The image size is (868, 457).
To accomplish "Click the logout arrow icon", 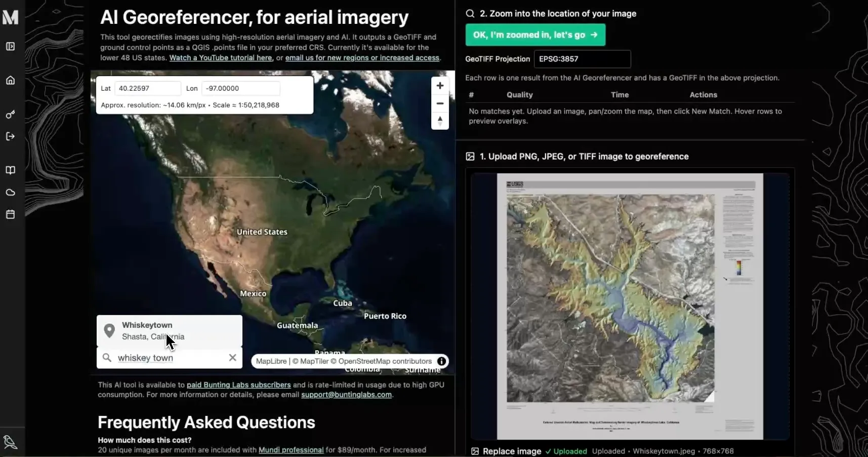I will 10,136.
